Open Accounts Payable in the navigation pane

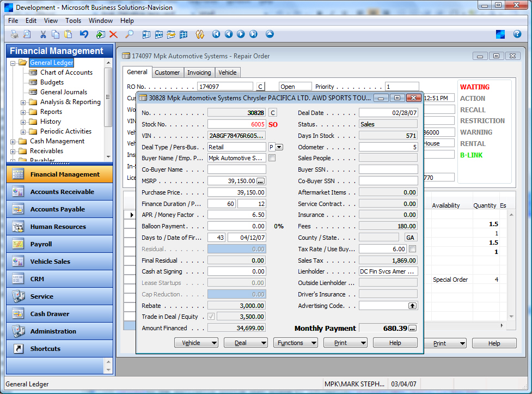[x=60, y=209]
